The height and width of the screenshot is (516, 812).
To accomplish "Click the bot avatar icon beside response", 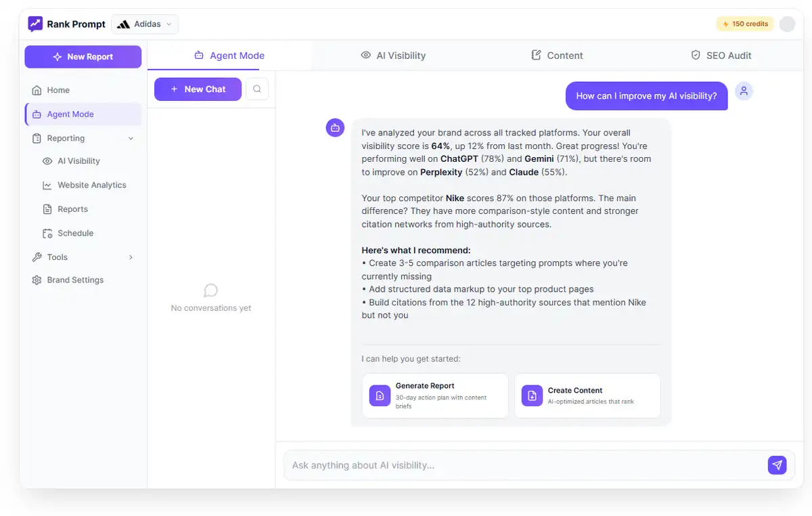I will (335, 127).
